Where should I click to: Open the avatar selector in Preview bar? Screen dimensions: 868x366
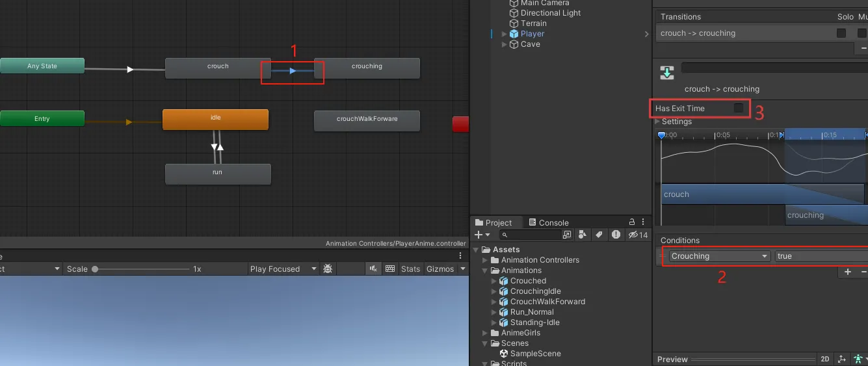coord(860,359)
